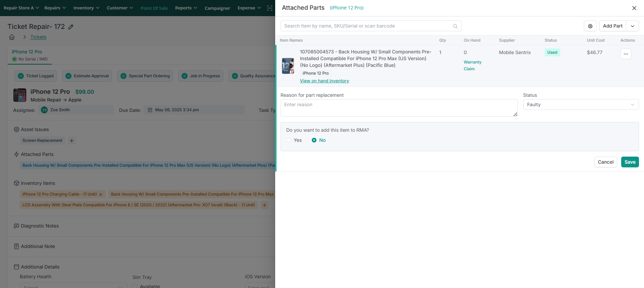Image resolution: width=644 pixels, height=288 pixels.
Task: Click Zoe Smith assignee avatar
Action: pyautogui.click(x=44, y=110)
